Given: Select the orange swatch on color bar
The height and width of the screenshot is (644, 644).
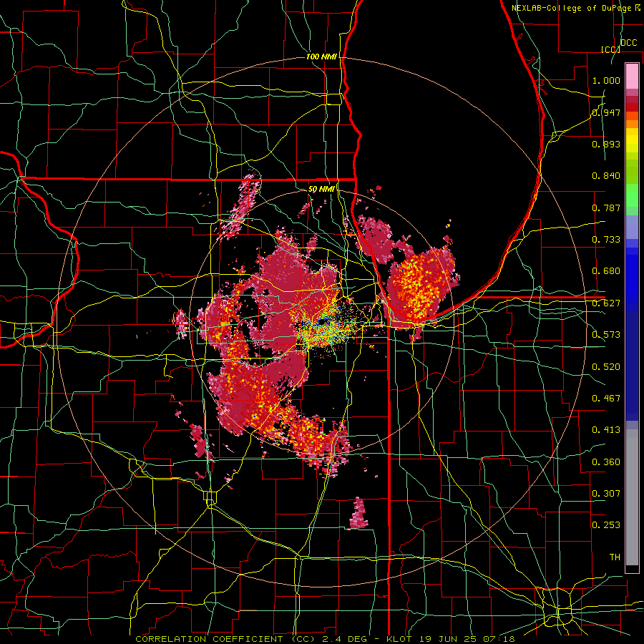Looking at the screenshot, I should click(632, 124).
